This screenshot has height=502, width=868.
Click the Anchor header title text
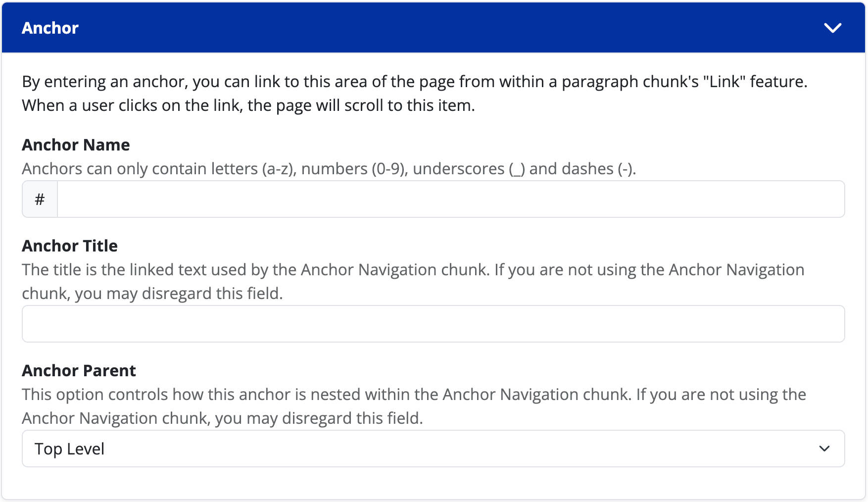tap(49, 28)
